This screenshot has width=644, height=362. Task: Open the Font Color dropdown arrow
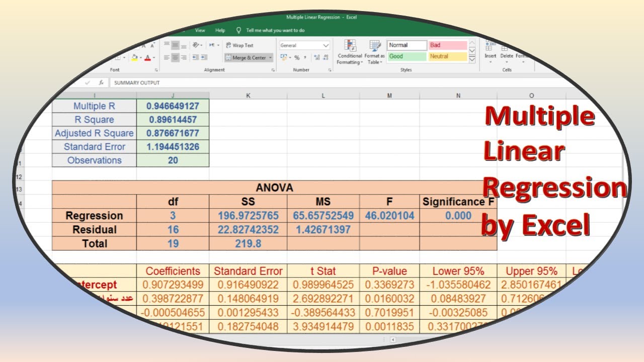[x=153, y=58]
